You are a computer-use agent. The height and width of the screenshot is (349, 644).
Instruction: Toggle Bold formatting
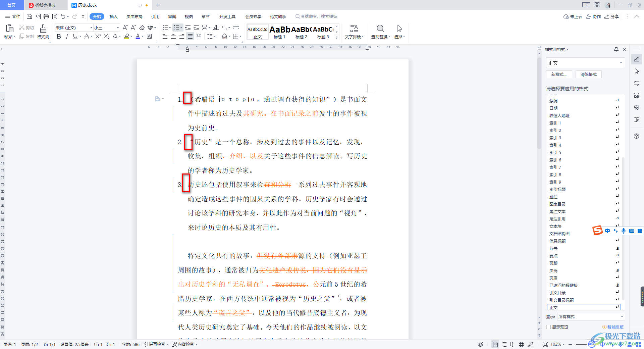[x=59, y=36]
